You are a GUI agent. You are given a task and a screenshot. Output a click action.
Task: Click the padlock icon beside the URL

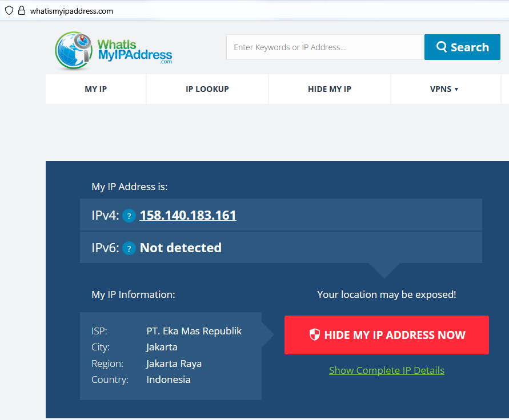pos(21,10)
